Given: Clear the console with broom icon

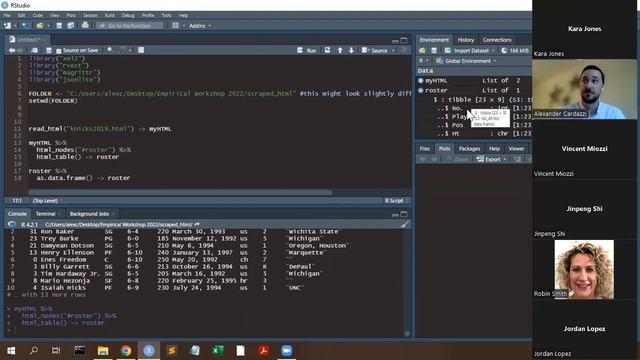Looking at the screenshot, I should pos(404,224).
